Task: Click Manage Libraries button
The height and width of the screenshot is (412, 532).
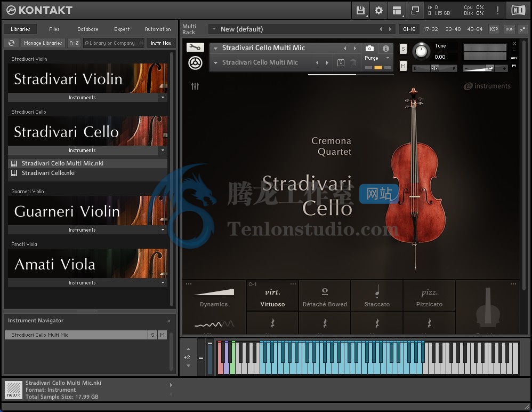Action: pyautogui.click(x=43, y=43)
